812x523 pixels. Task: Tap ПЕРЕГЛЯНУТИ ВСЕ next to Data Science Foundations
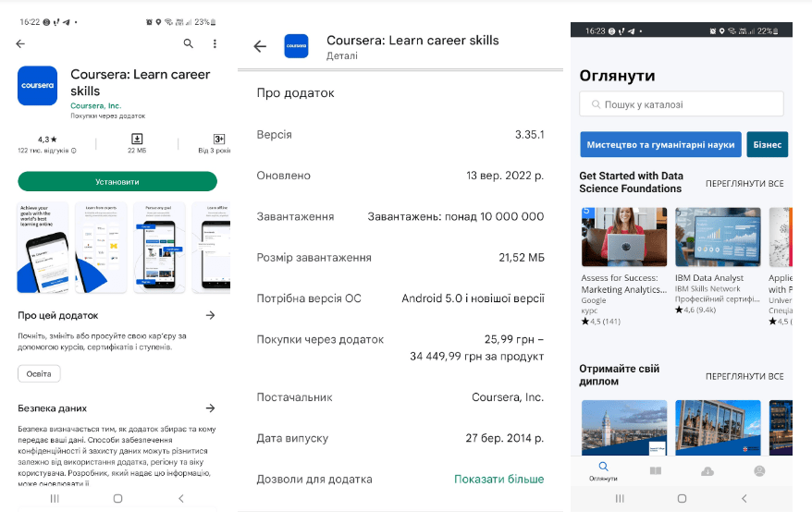(744, 183)
